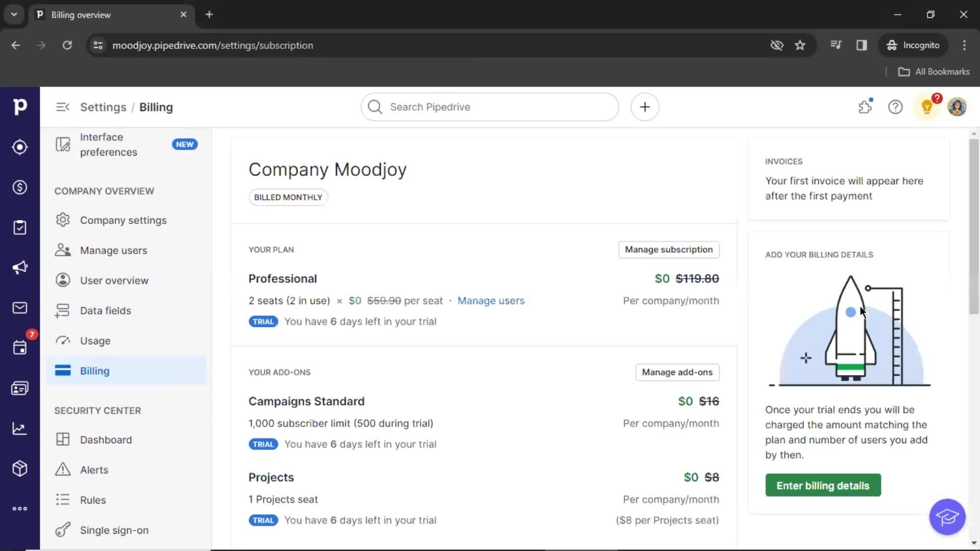Image resolution: width=980 pixels, height=551 pixels.
Task: Click the struck-through $119.80 price
Action: (697, 279)
